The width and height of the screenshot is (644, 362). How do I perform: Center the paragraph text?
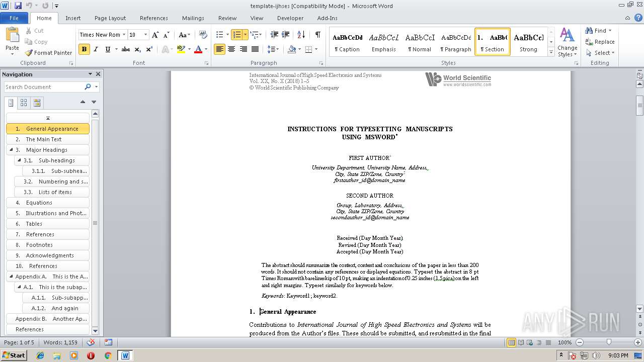tap(231, 49)
